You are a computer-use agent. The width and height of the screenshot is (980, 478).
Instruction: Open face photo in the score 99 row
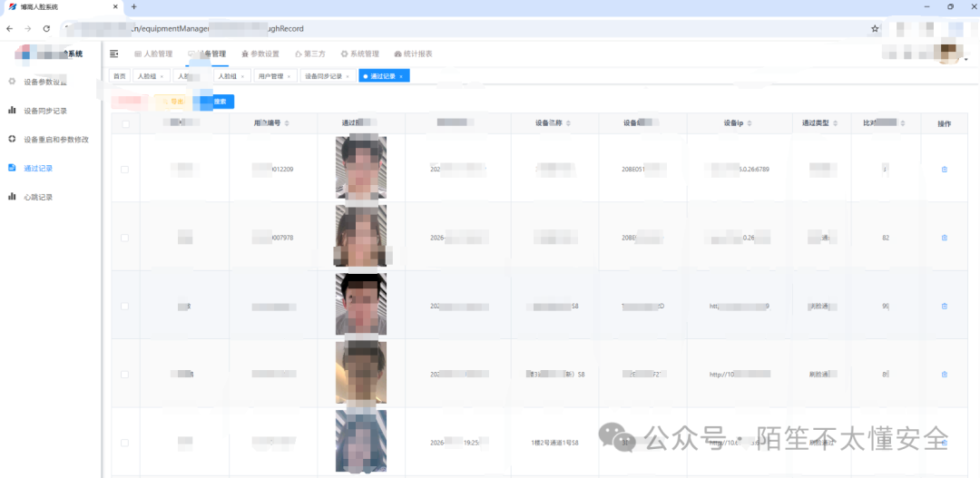360,304
